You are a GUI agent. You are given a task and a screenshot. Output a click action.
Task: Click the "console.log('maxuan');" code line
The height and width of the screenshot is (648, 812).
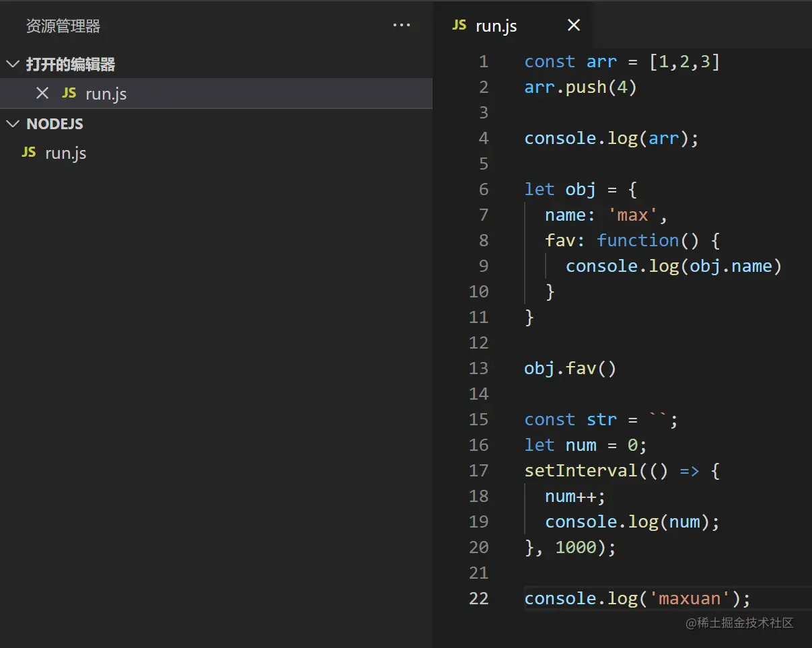(x=637, y=599)
